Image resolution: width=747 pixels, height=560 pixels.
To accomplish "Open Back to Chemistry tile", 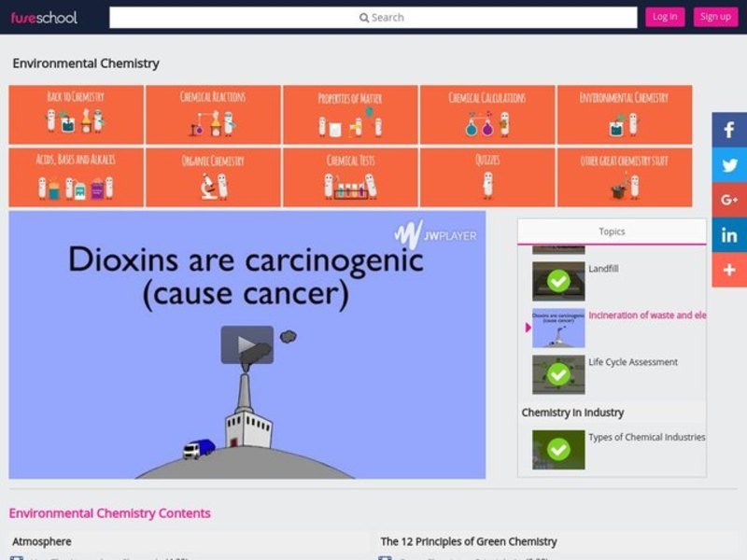I will pyautogui.click(x=76, y=115).
